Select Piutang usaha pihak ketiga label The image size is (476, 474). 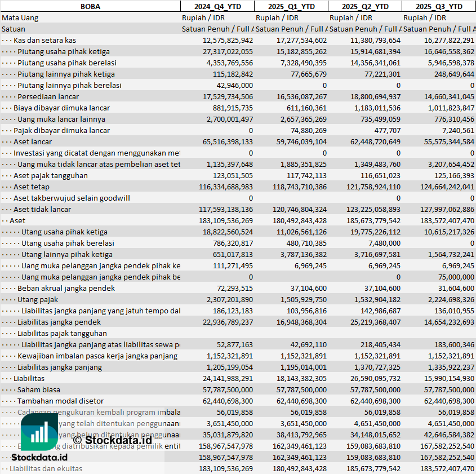pos(64,51)
